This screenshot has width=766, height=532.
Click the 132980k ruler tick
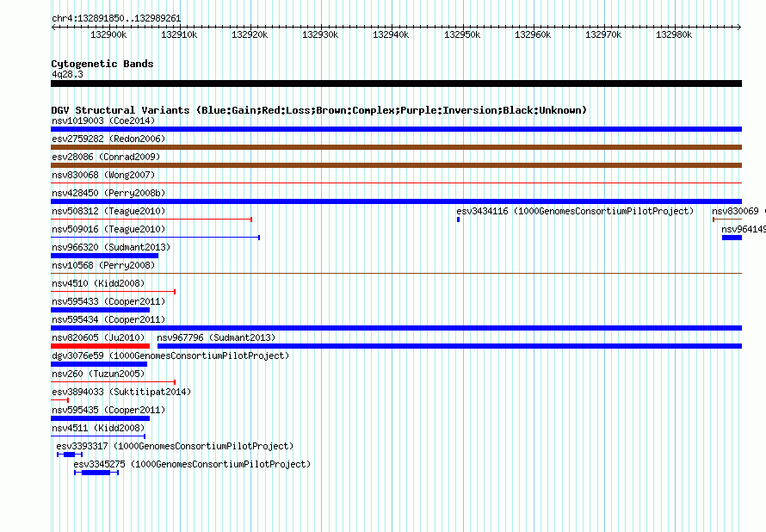[x=674, y=34]
